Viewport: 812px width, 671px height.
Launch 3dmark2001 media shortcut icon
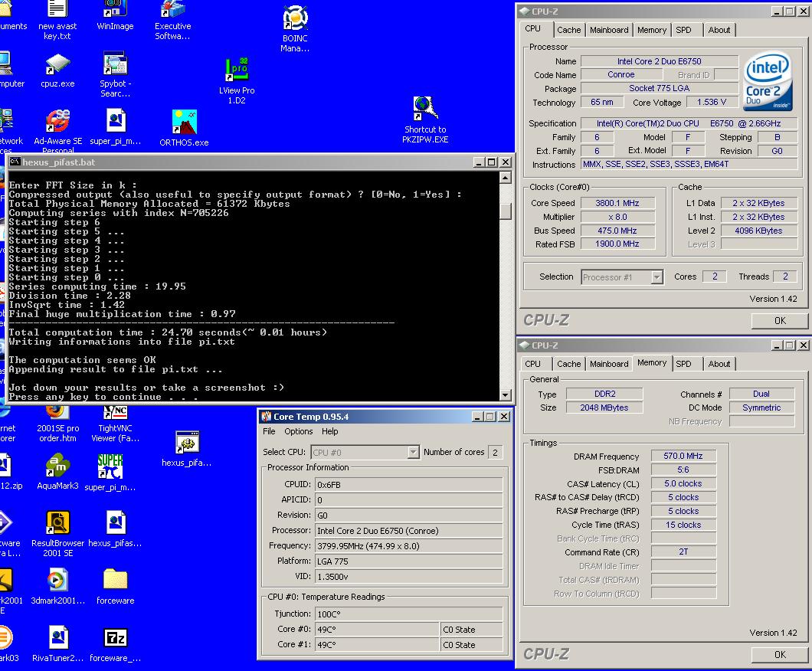pyautogui.click(x=57, y=586)
